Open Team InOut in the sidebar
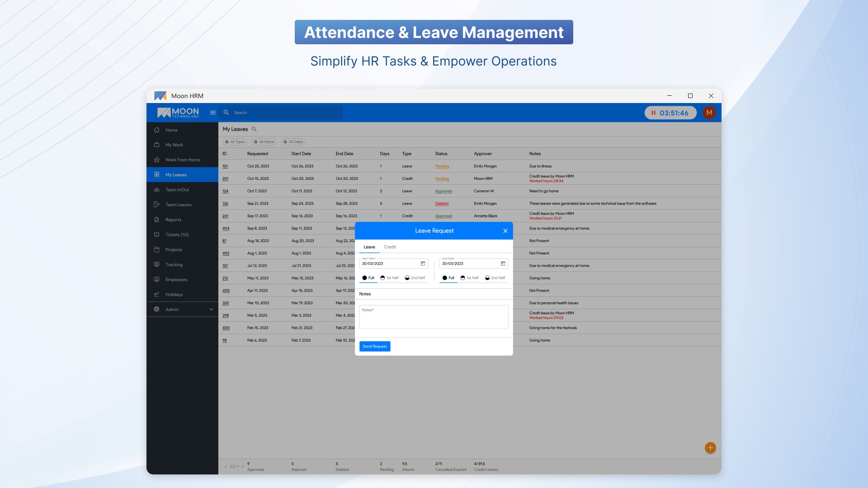This screenshot has height=488, width=868. point(177,190)
